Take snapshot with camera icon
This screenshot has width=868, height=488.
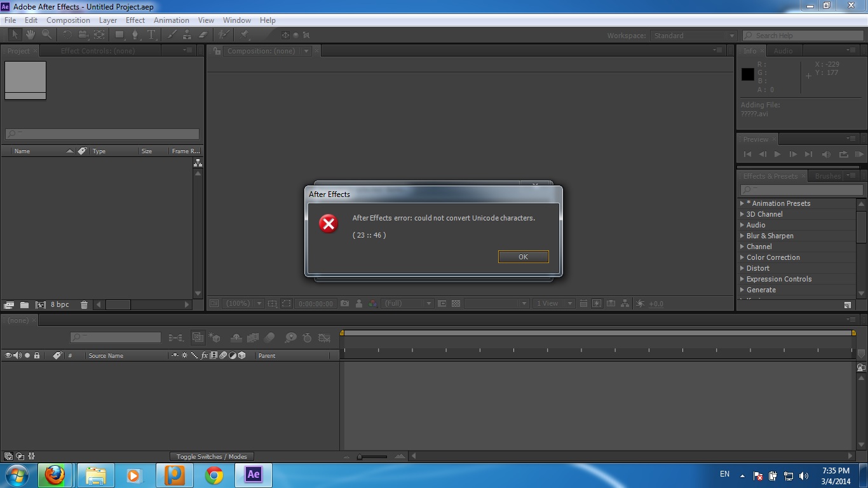[x=344, y=304]
